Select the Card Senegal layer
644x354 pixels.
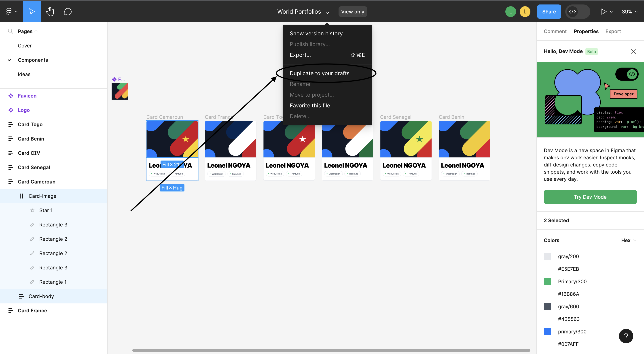click(x=34, y=167)
